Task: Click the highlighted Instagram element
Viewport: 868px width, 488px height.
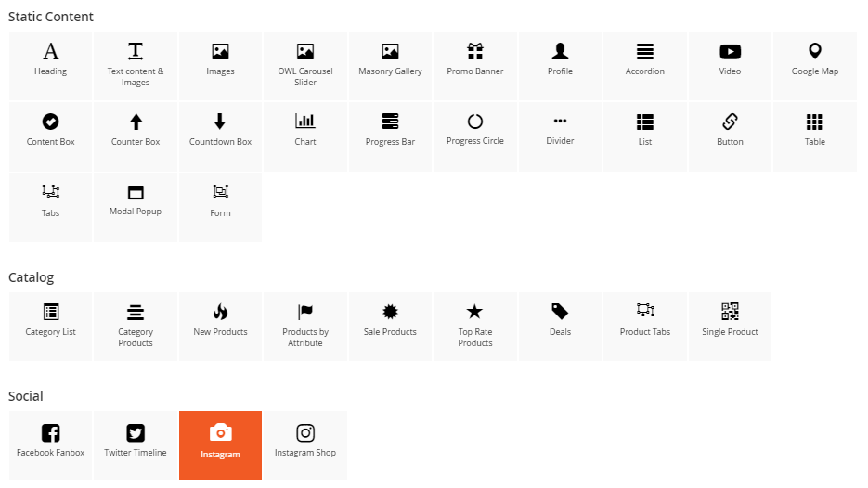Action: click(220, 445)
